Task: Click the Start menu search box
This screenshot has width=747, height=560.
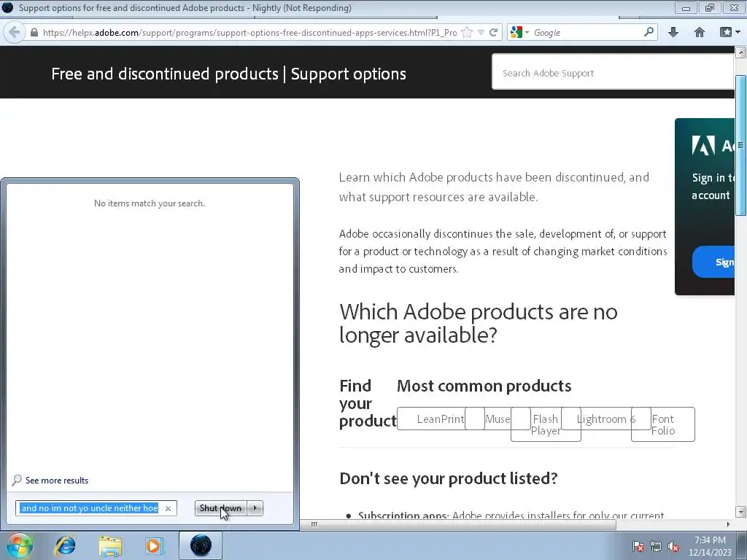Action: click(96, 508)
